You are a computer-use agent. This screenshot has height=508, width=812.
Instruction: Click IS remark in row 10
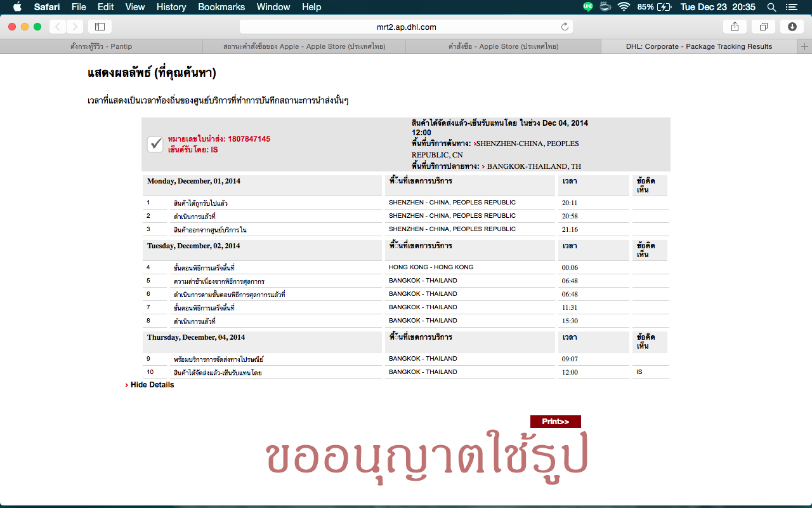pyautogui.click(x=639, y=372)
